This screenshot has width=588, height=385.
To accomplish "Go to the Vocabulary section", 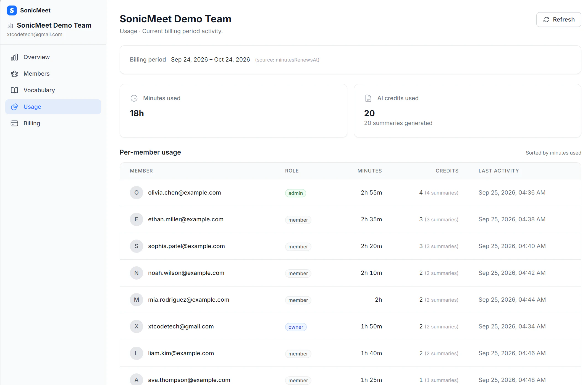I will point(53,90).
